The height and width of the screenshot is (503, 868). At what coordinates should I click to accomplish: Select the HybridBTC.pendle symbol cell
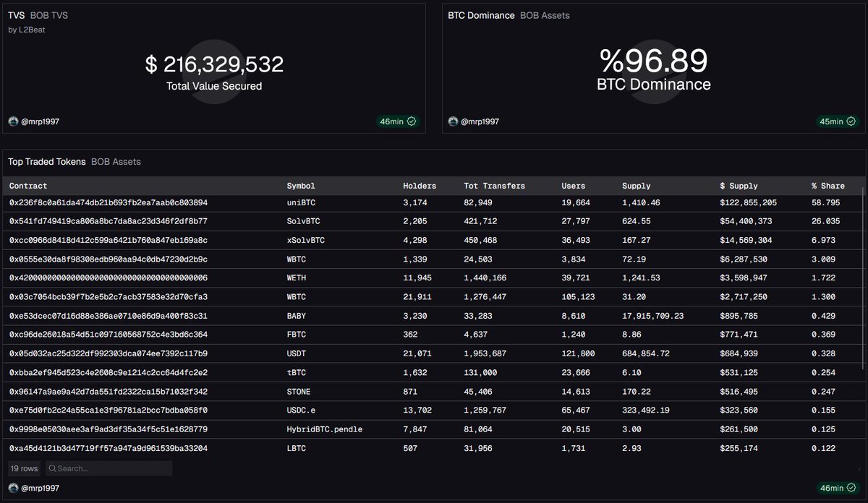(325, 429)
